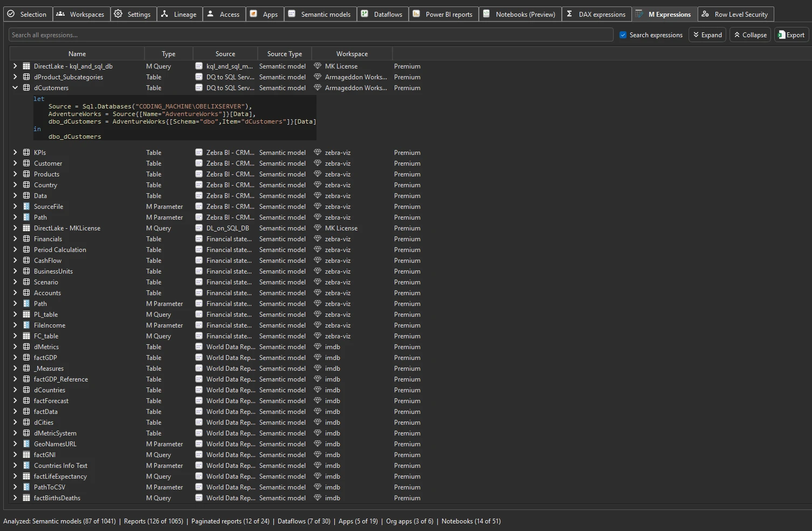Click the table icon beside CashFlow

(x=26, y=261)
